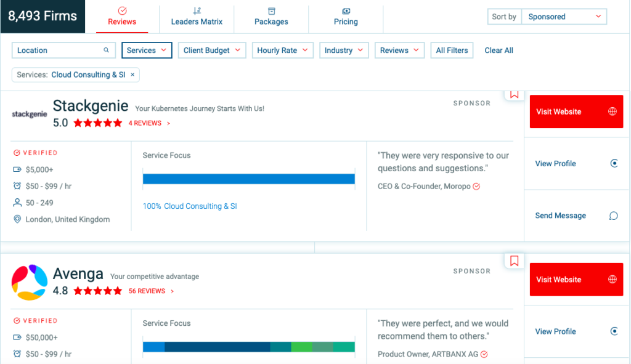Open the Reviews tab
The height and width of the screenshot is (364, 631).
122,17
